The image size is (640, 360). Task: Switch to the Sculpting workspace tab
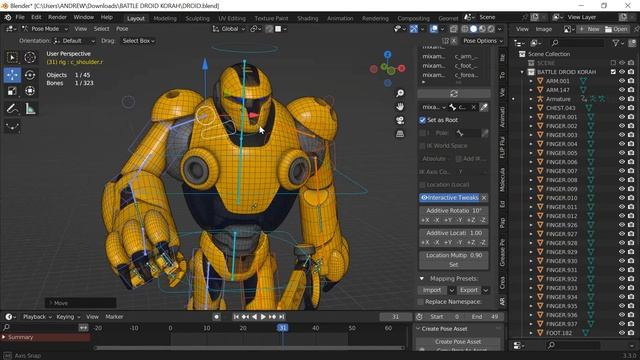[197, 18]
